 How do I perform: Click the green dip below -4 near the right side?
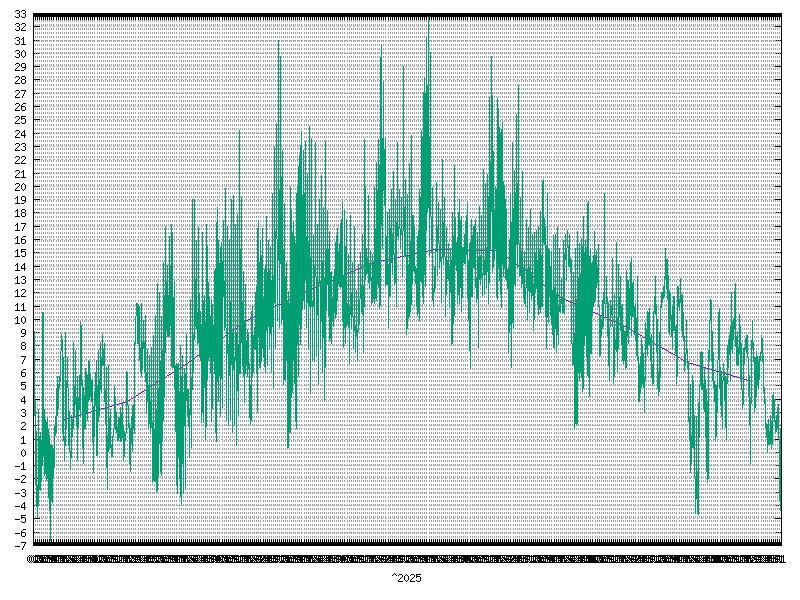pos(697,510)
